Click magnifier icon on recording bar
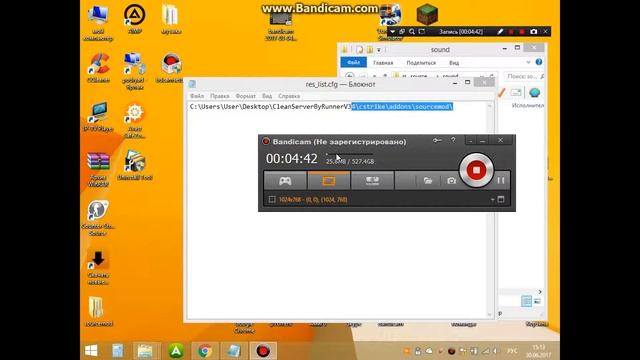Image resolution: width=640 pixels, height=360 pixels. coord(412,31)
